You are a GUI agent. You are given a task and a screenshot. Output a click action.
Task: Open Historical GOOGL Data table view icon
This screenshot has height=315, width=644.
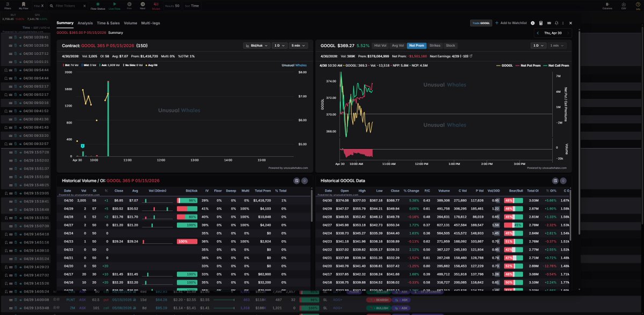coord(555,180)
